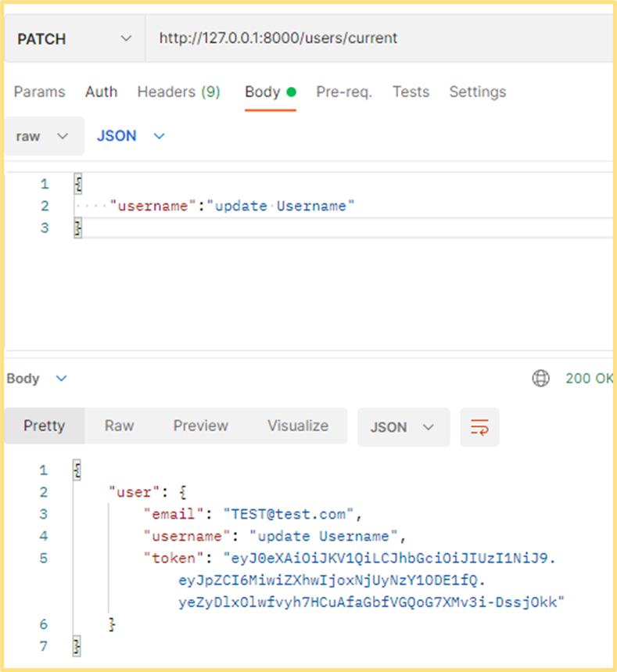This screenshot has height=672, width=617.
Task: Select the Pretty response view
Action: [45, 426]
